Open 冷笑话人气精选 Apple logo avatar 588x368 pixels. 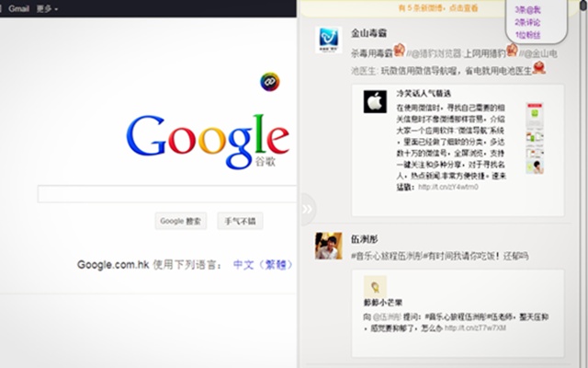pyautogui.click(x=375, y=101)
